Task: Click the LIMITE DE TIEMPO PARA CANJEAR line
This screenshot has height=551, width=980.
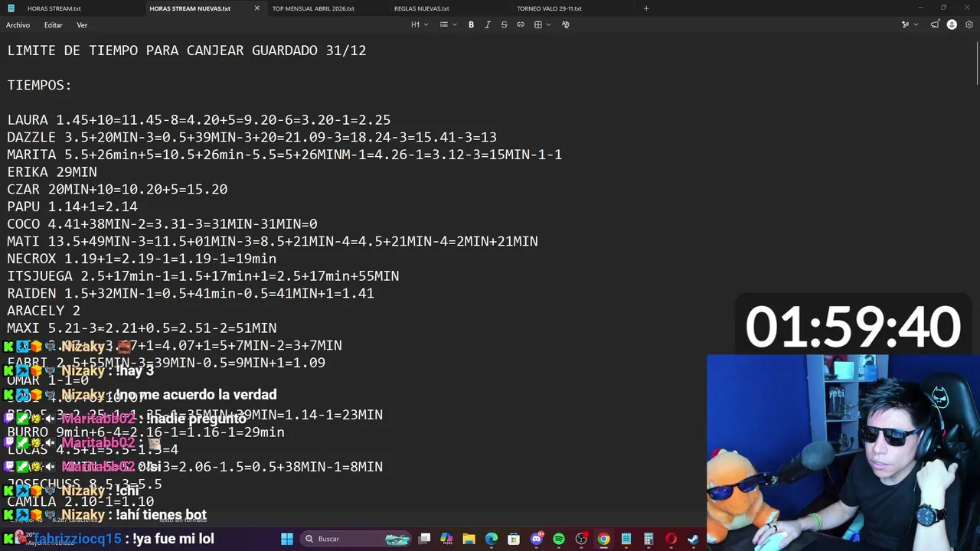Action: coord(187,51)
